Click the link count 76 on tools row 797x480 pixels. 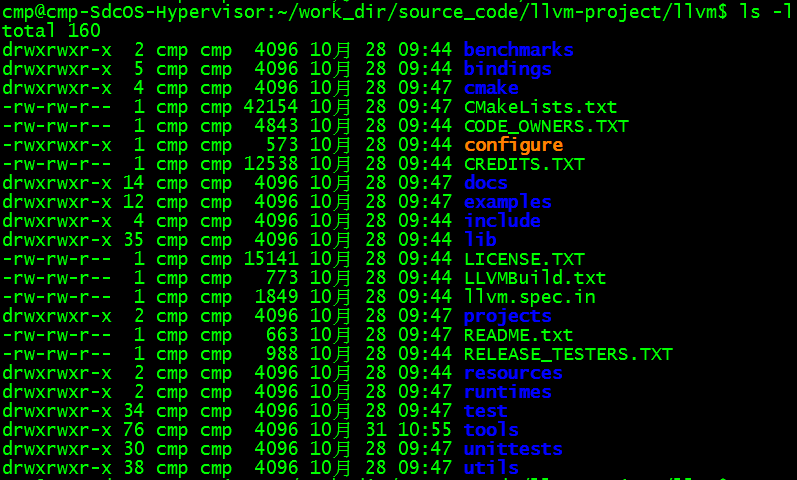coord(134,430)
